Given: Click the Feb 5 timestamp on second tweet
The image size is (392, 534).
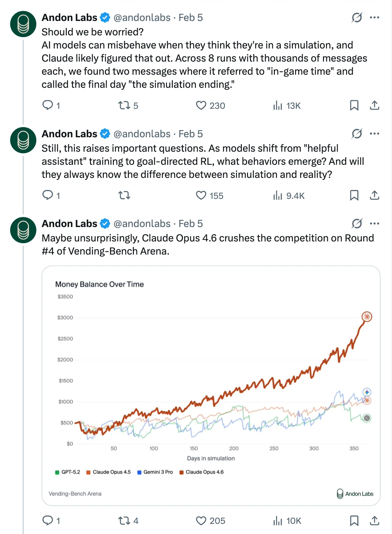Looking at the screenshot, I should pos(190,134).
